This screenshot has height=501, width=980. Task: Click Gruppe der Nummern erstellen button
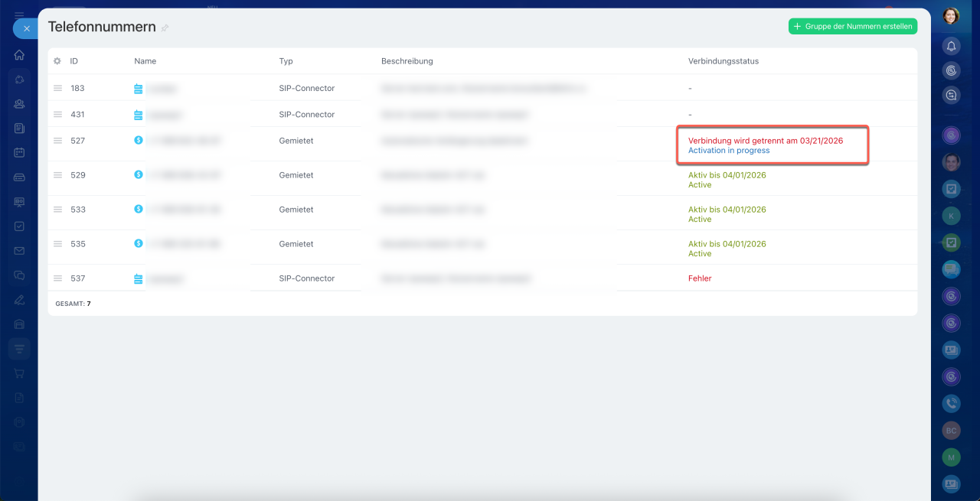(853, 26)
